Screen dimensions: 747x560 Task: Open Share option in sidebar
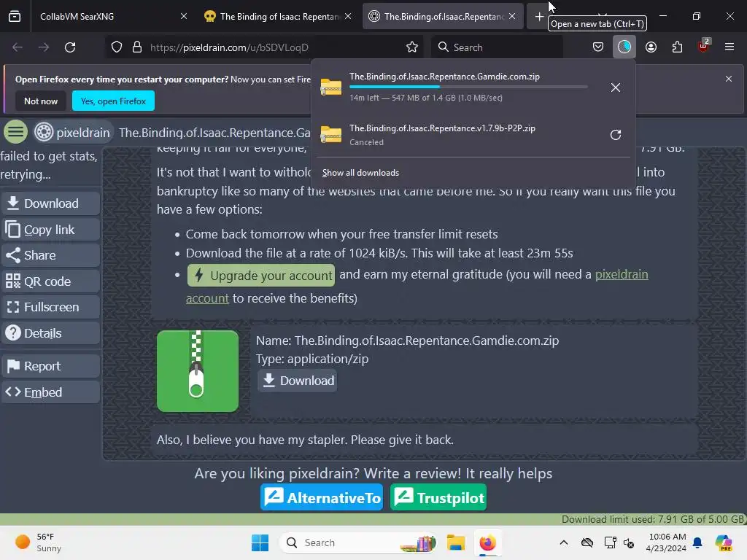click(x=50, y=255)
